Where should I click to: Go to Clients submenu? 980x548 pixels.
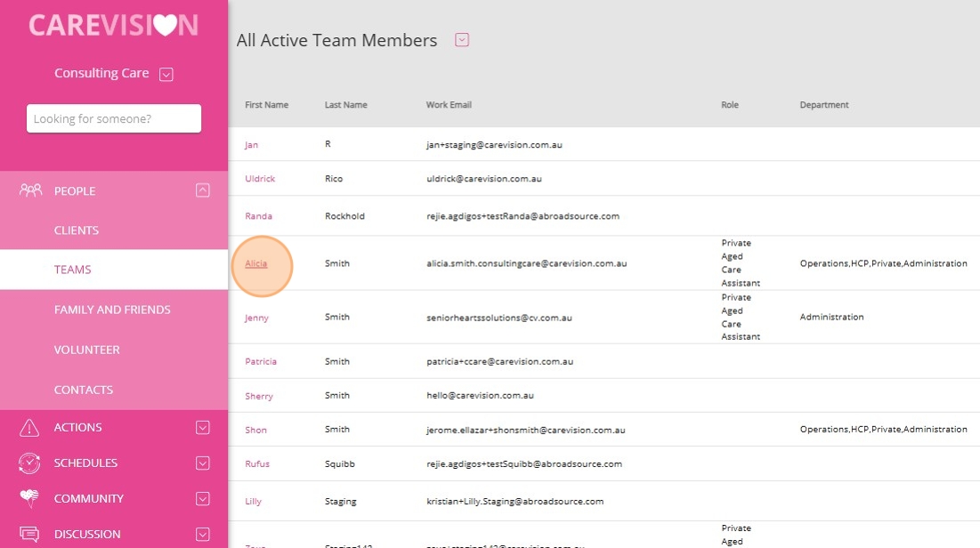[77, 230]
